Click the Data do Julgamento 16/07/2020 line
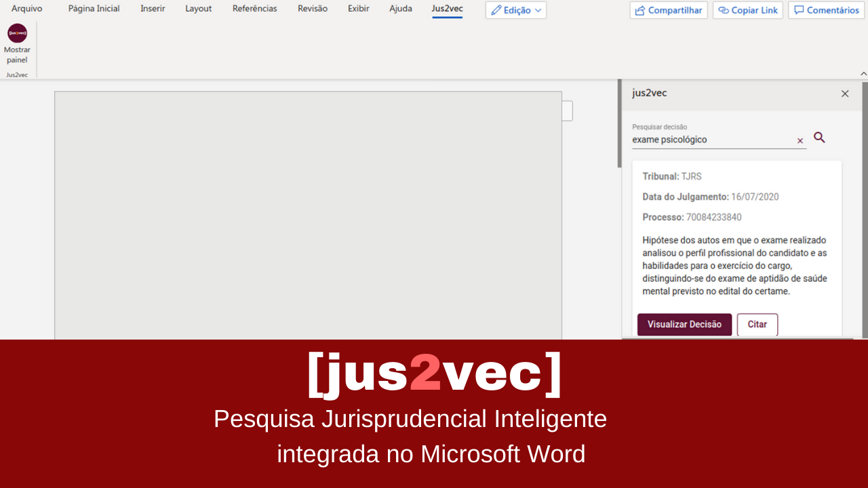Screen dimensions: 868x488 coord(711,197)
